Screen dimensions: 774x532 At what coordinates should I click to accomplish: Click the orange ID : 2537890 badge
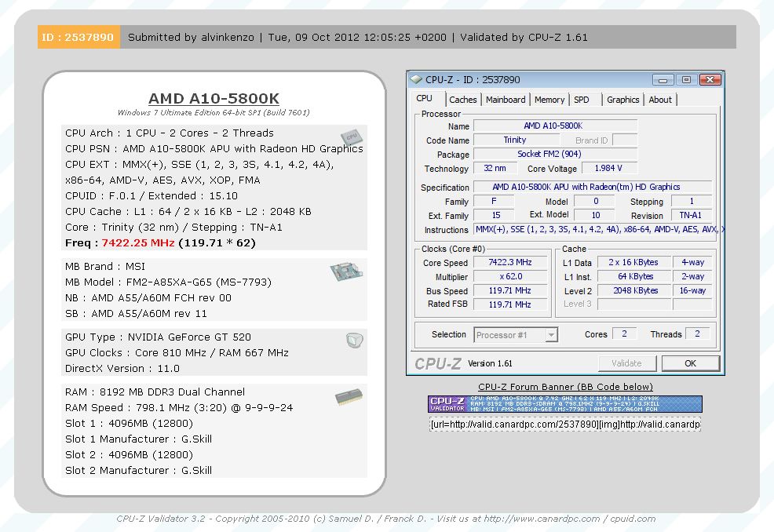(x=78, y=37)
